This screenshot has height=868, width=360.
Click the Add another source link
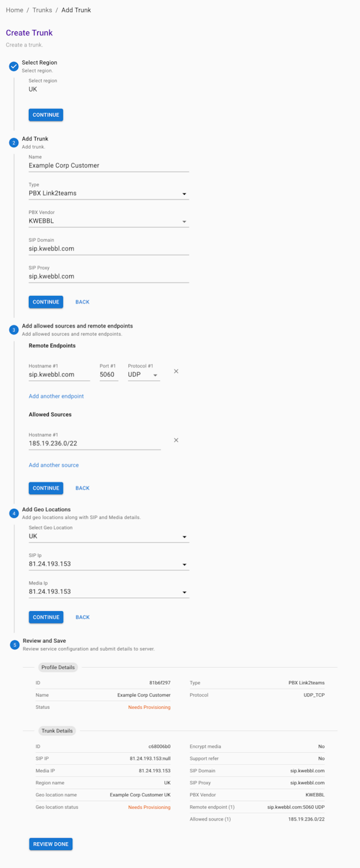[54, 465]
